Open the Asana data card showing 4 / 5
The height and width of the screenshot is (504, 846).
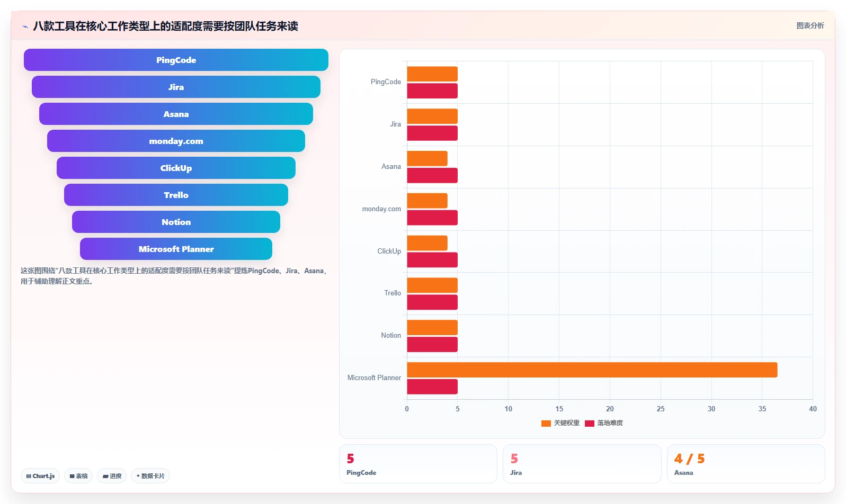coord(746,464)
